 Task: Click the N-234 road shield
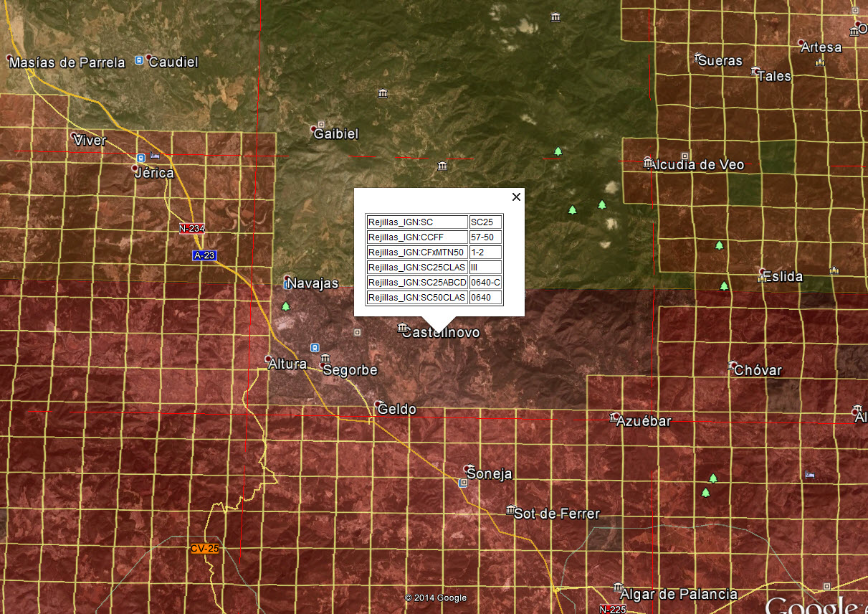[x=192, y=228]
